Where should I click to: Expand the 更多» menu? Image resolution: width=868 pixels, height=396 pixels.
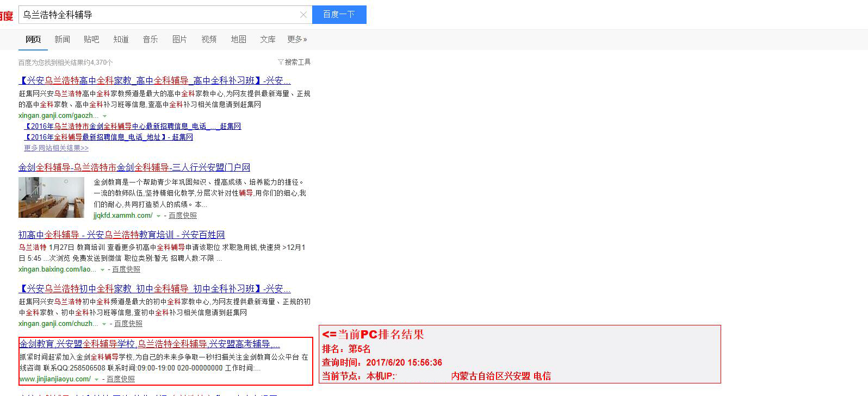[297, 39]
